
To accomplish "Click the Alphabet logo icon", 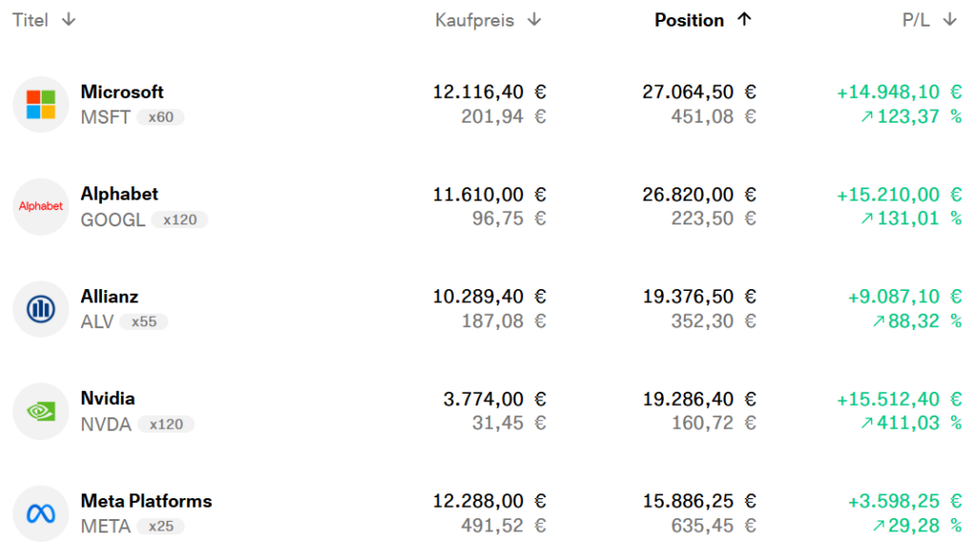I will 41,206.
